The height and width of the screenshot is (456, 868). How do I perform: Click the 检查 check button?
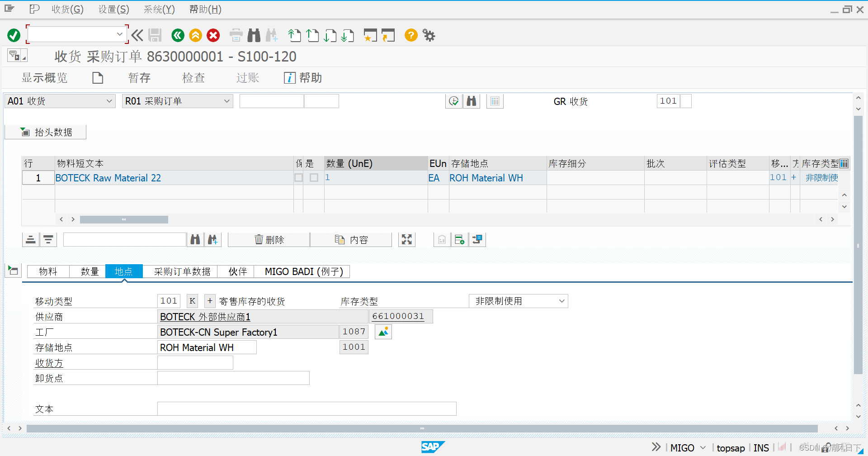point(193,78)
